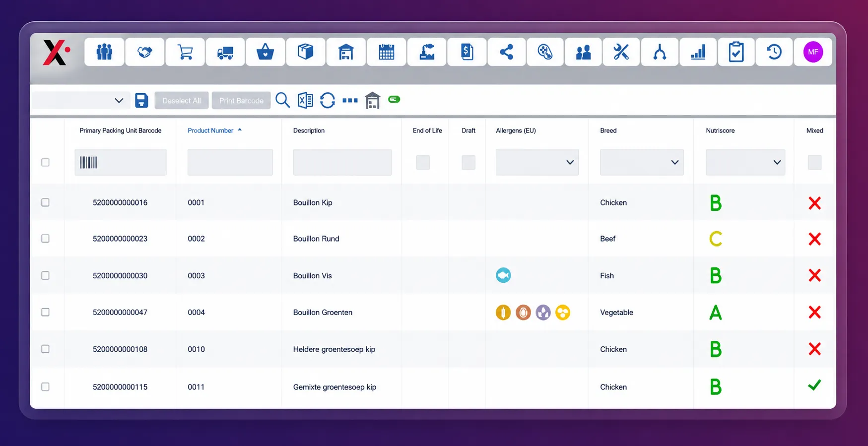Click the fish allergen icon for Bouillon Vis
Image resolution: width=868 pixels, height=446 pixels.
click(x=503, y=275)
